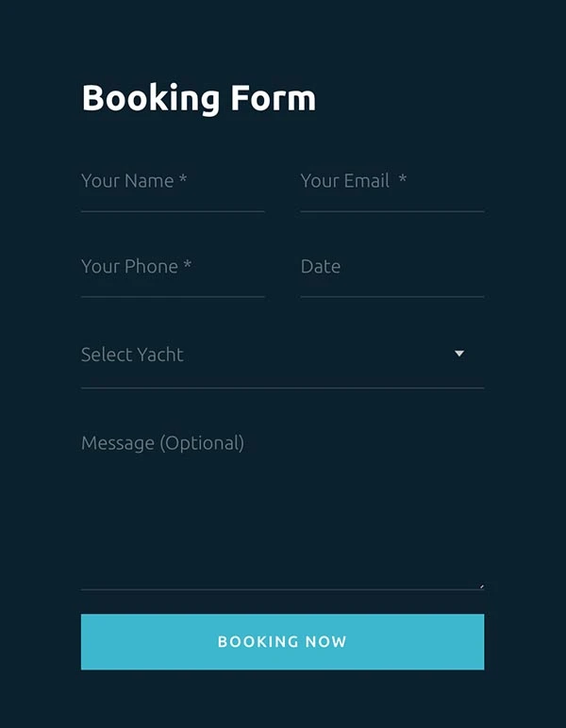Image resolution: width=566 pixels, height=728 pixels.
Task: Click the "Your Phone" placeholder text
Action: point(129,267)
